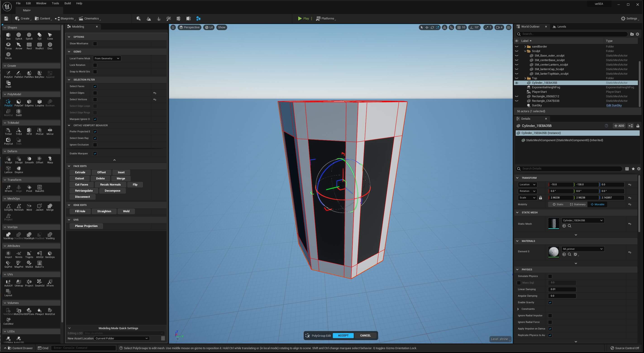Viewport: 644px width, 353px height.
Task: Open the Local Frame Mode dropdown
Action: (107, 58)
